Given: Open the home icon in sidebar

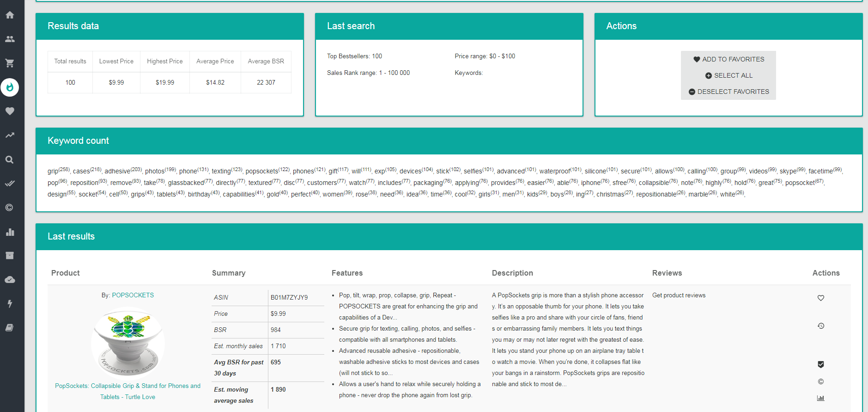Looking at the screenshot, I should 10,15.
